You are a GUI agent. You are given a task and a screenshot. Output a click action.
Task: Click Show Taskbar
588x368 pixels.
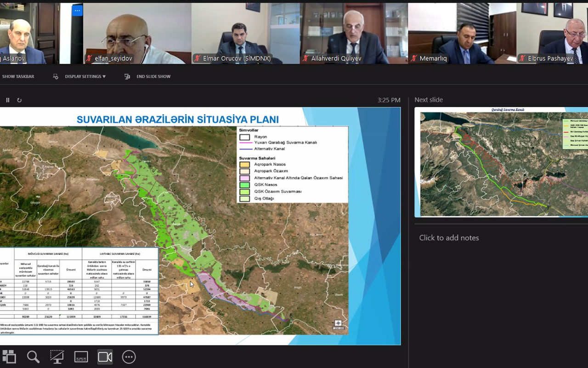click(18, 76)
